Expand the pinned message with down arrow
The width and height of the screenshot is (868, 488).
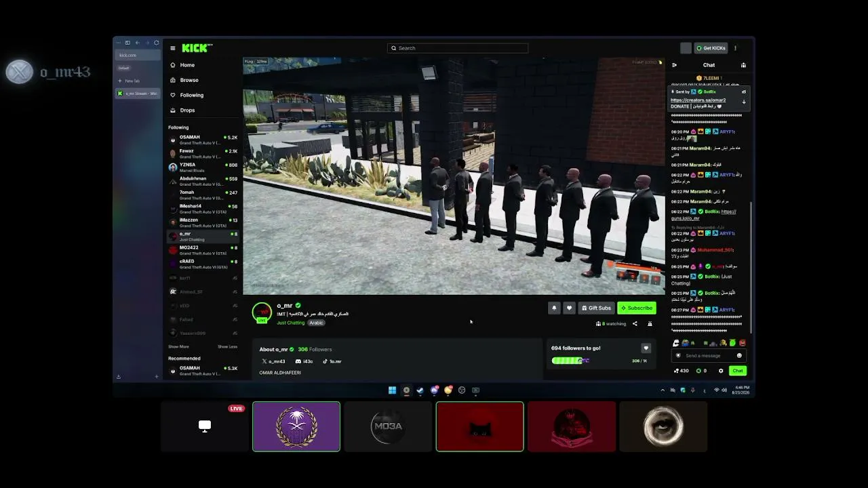point(744,102)
